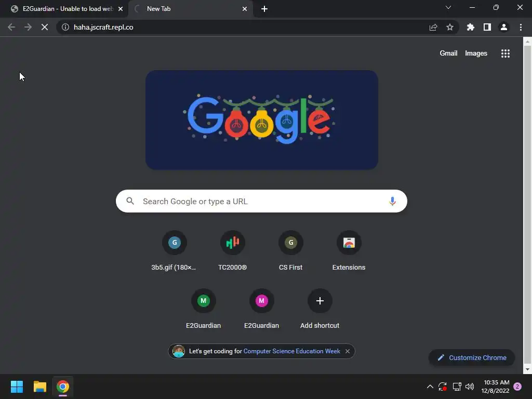The height and width of the screenshot is (399, 532).
Task: Show hidden system tray icons
Action: click(430, 387)
